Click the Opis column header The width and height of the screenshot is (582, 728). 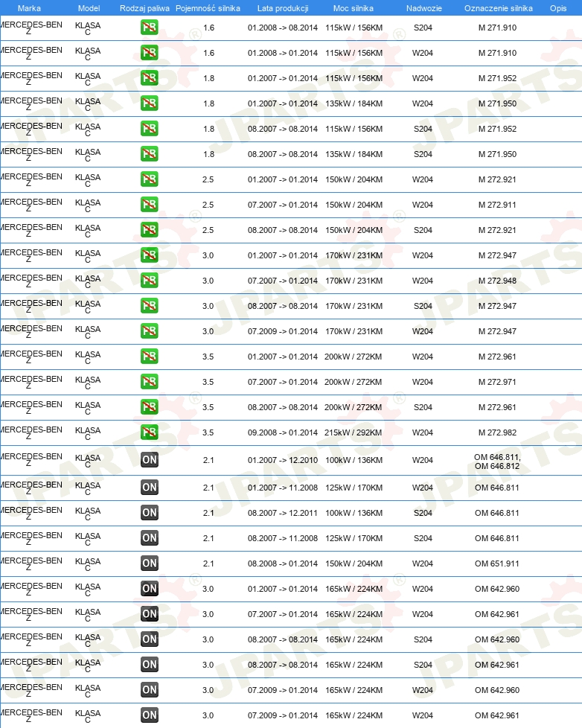pyautogui.click(x=558, y=8)
